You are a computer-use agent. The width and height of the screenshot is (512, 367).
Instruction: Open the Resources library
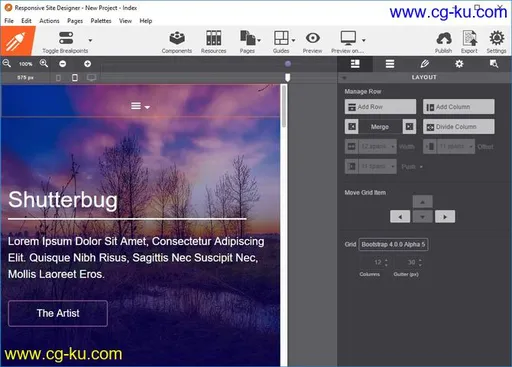(214, 42)
